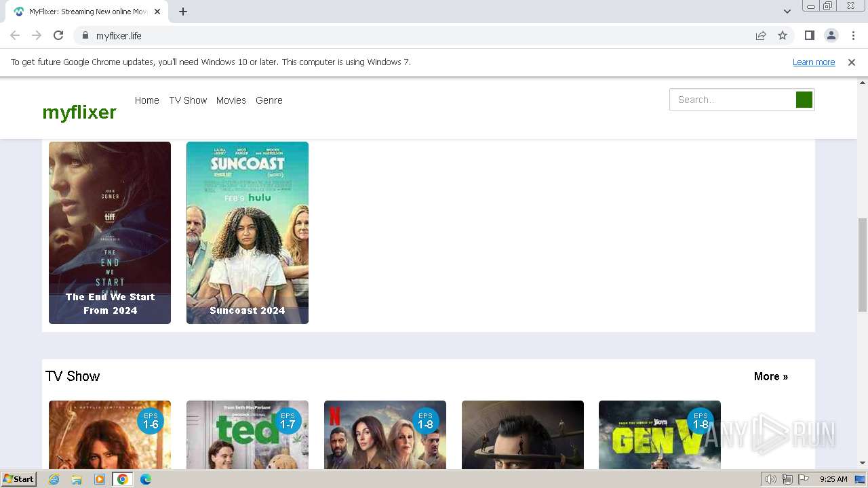Click the scrollbar down arrow
This screenshot has width=868, height=488.
[863, 463]
